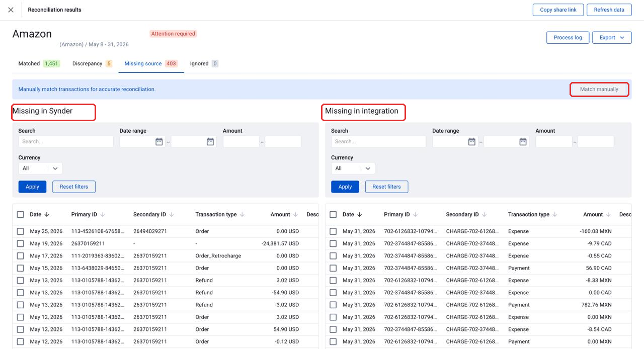Switch to Ignored tab

[x=204, y=64]
